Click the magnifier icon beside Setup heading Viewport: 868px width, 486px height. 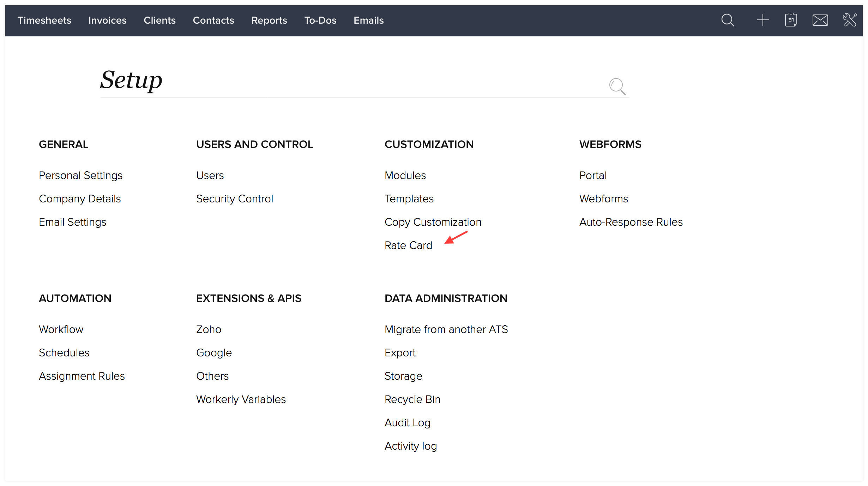click(617, 87)
